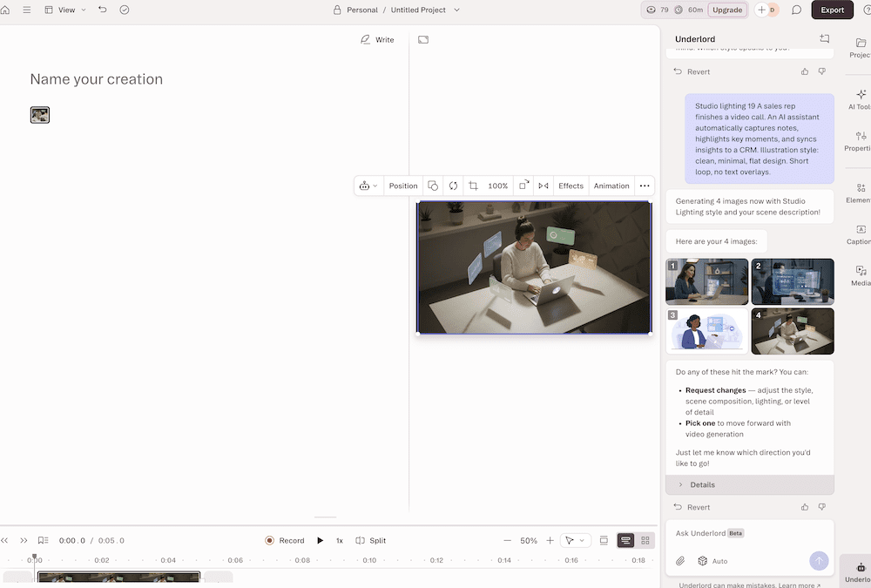Open the Captions sidebar tab
Image resolution: width=871 pixels, height=588 pixels.
(x=861, y=234)
